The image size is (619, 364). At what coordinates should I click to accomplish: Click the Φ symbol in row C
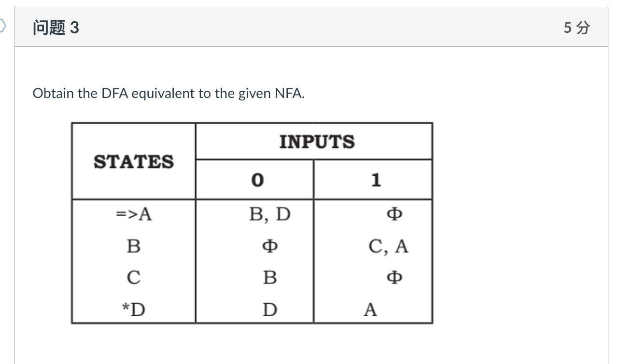pyautogui.click(x=394, y=277)
